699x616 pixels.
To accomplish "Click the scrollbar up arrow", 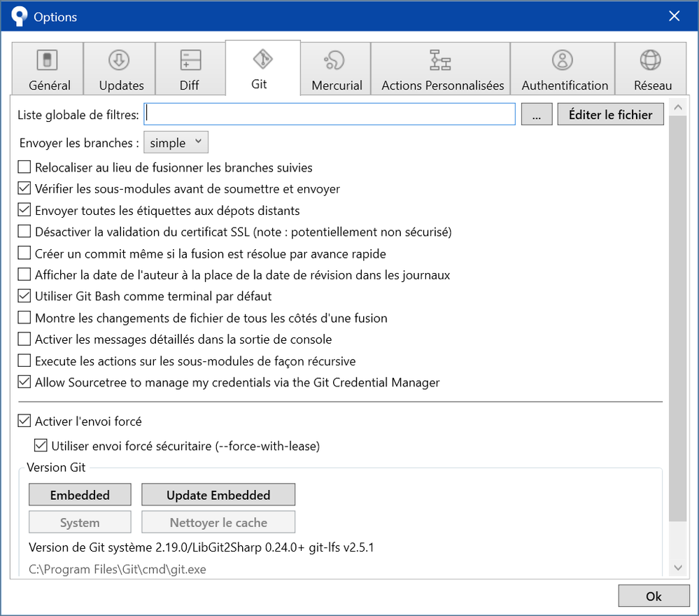I will [x=678, y=107].
